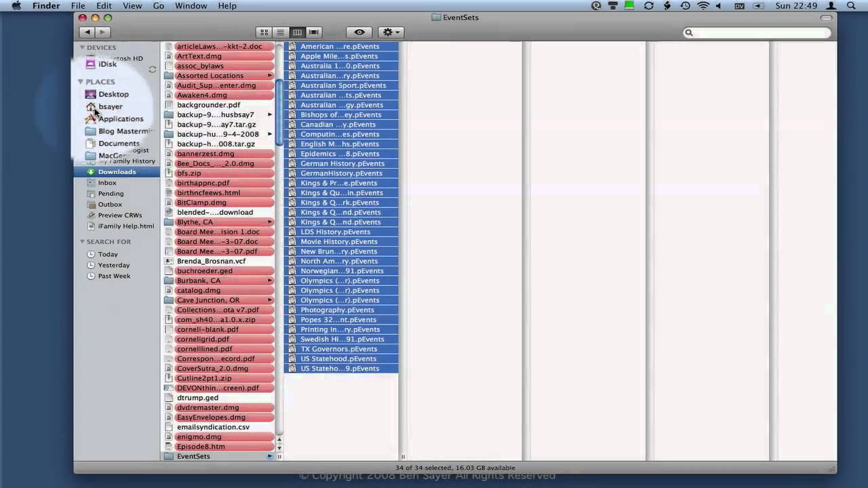
Task: Select backgrounder.pdf file
Action: [x=218, y=105]
